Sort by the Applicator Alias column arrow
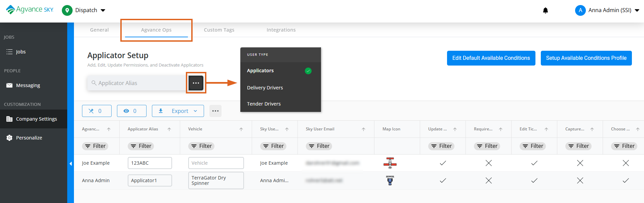 [169, 129]
